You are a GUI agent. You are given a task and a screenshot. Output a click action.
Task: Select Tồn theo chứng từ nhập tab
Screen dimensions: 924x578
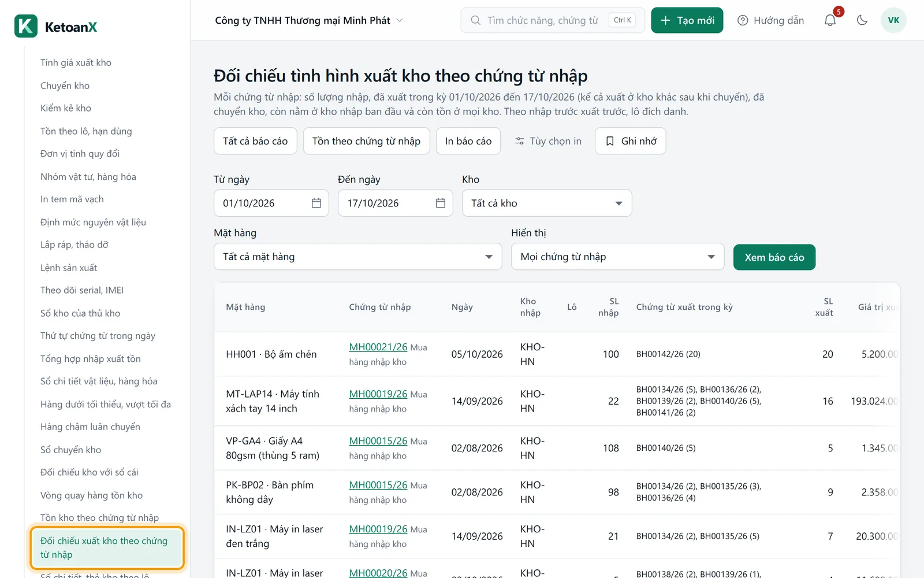(366, 141)
